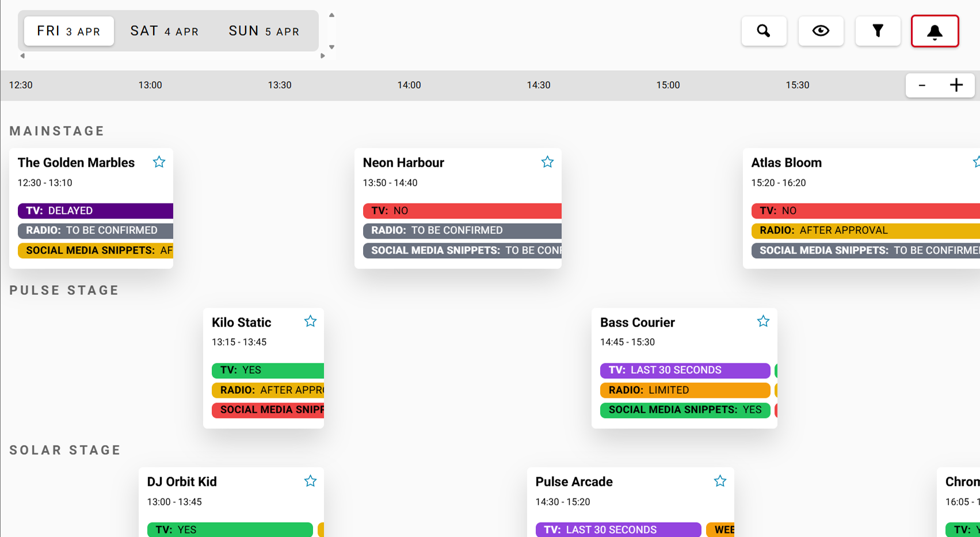Viewport: 980px width, 537px height.
Task: Mark Kilo Static as favorite
Action: pyautogui.click(x=310, y=321)
